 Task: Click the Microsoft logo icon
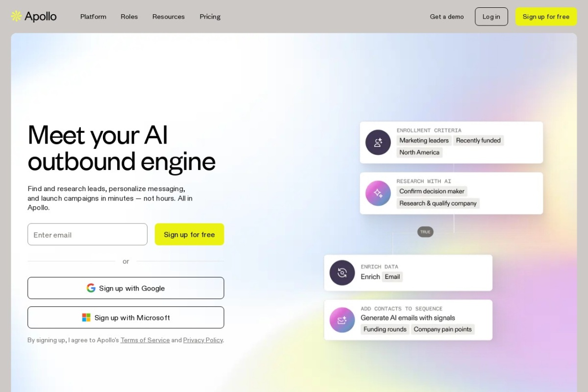click(86, 318)
